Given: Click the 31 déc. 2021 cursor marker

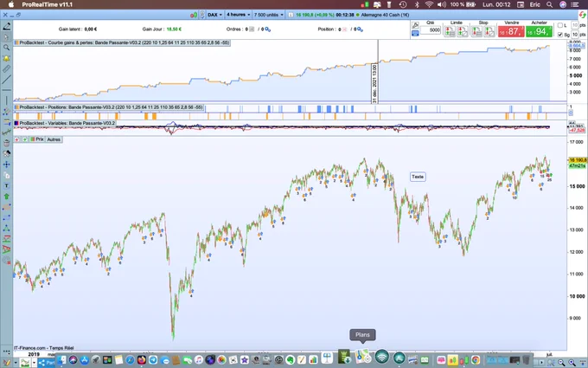Looking at the screenshot, I should 374,83.
